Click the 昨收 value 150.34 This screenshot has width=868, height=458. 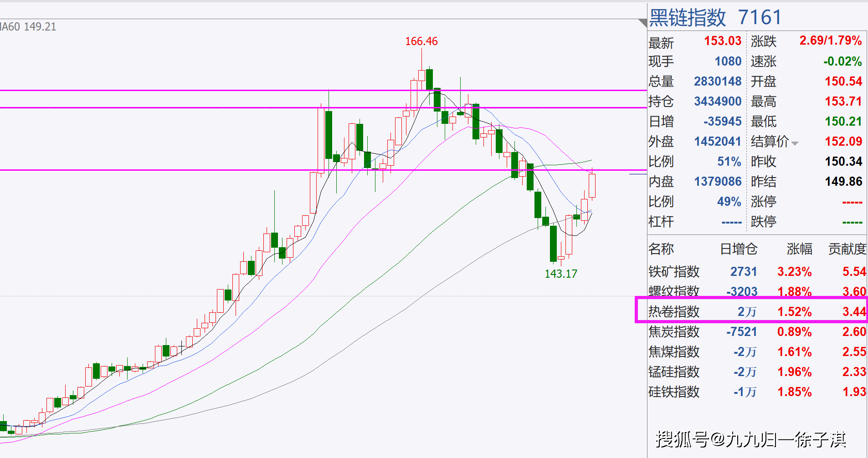click(x=843, y=162)
